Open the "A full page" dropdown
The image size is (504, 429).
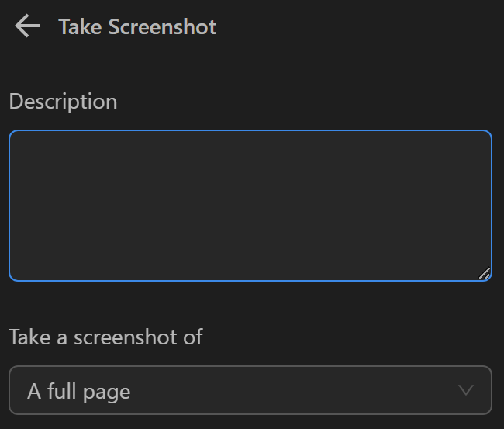(250, 390)
